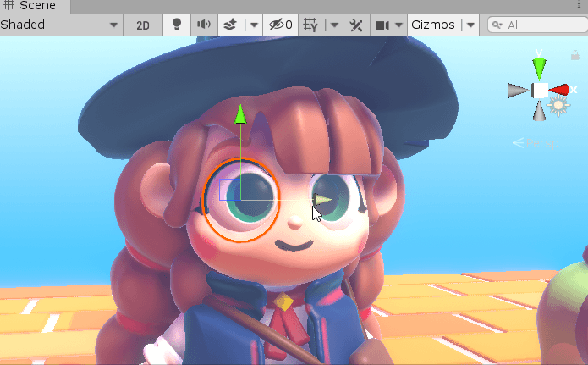This screenshot has height=365, width=588.
Task: Open the Scene panel options menu
Action: coord(579,5)
